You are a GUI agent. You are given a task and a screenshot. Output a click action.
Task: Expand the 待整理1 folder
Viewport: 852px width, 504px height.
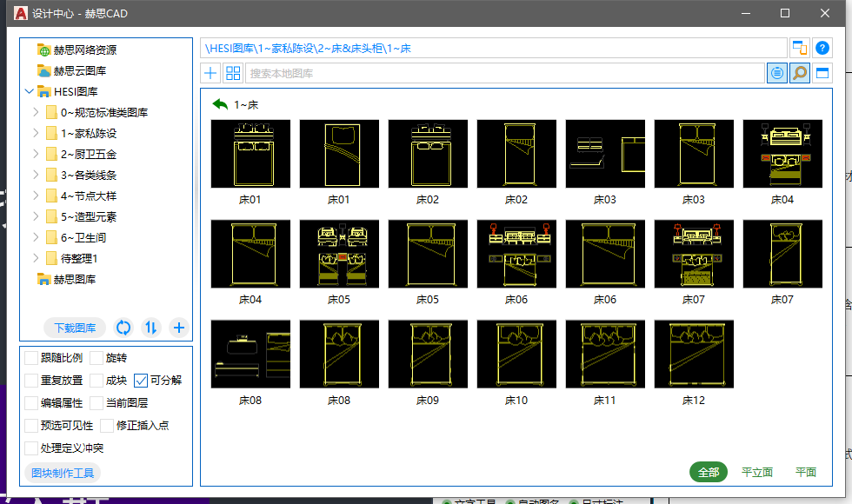[36, 259]
